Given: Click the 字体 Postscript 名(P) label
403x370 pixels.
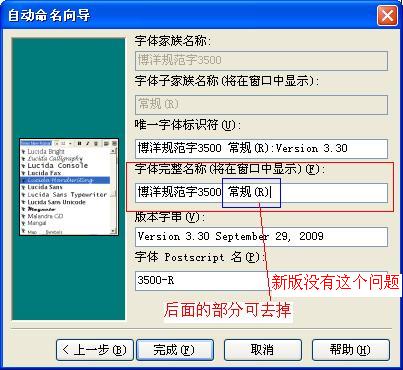Looking at the screenshot, I should point(200,257).
